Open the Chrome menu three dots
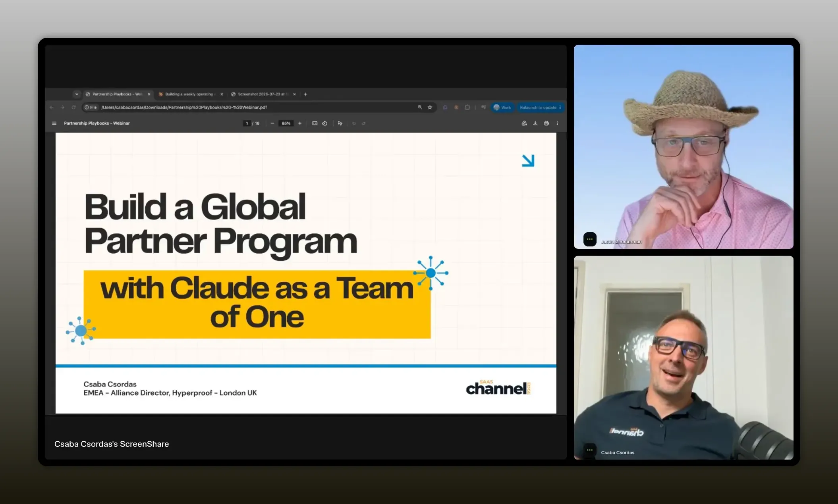The image size is (838, 504). tap(560, 107)
